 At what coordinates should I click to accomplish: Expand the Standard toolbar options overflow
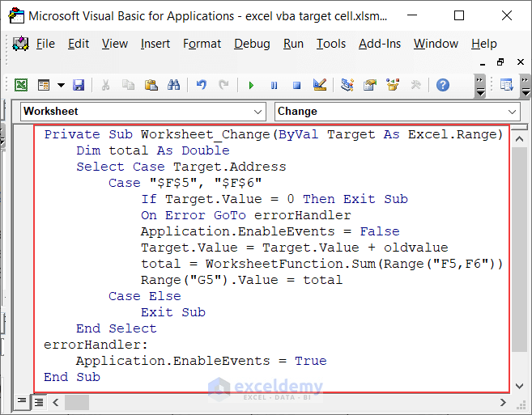click(480, 87)
